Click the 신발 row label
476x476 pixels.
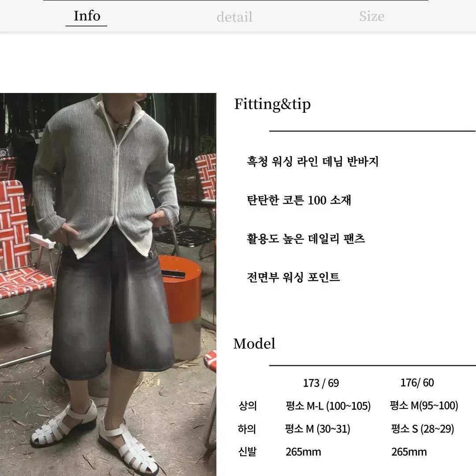coord(247,452)
